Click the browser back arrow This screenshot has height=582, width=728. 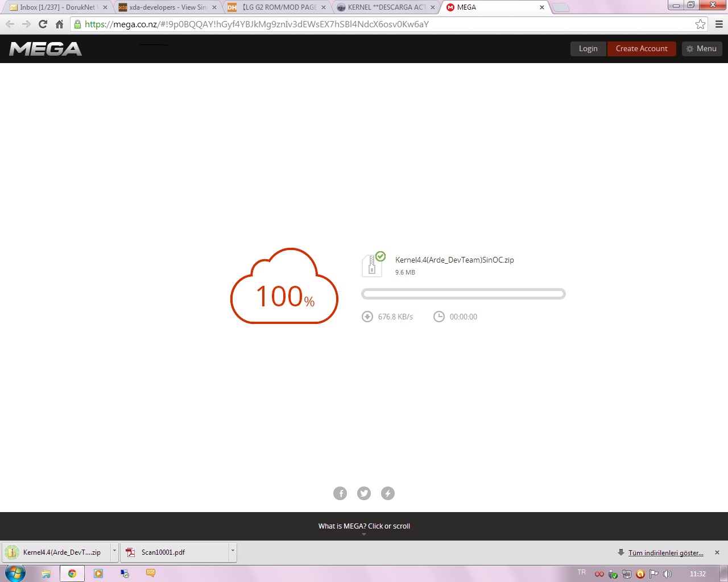pyautogui.click(x=10, y=24)
